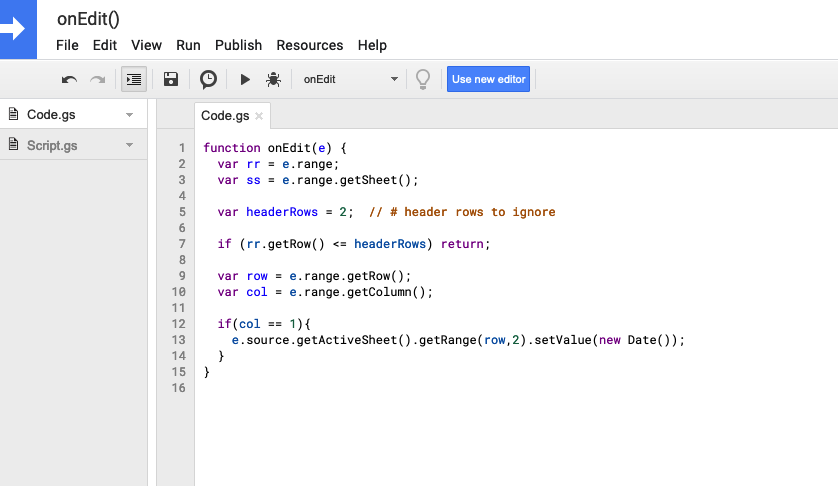Undo the last edit

[69, 80]
